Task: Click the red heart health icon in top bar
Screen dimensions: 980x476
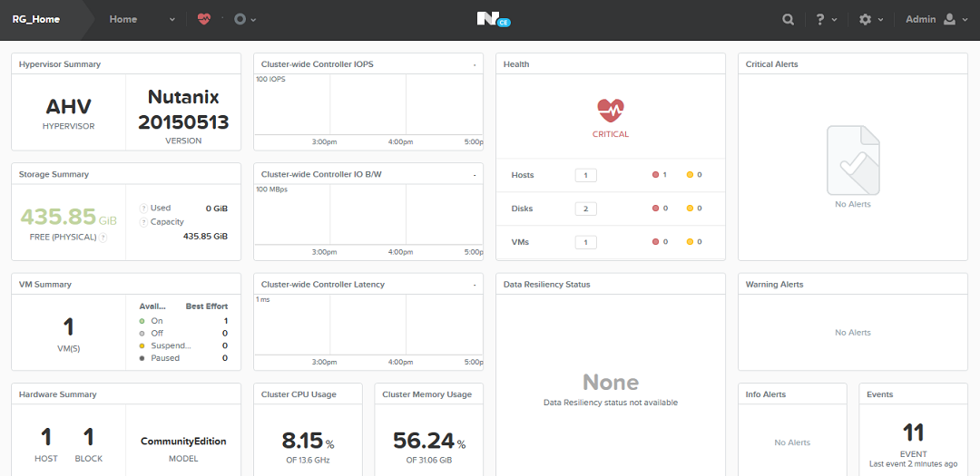Action: point(204,19)
